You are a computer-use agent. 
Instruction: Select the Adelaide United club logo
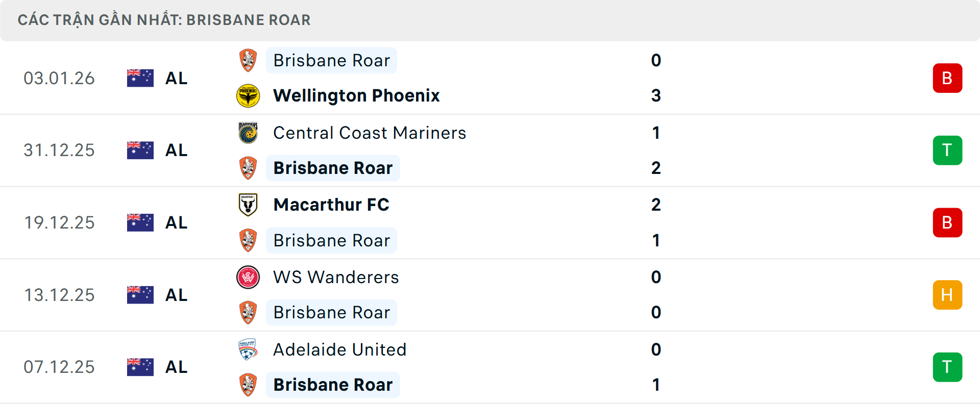pyautogui.click(x=248, y=349)
